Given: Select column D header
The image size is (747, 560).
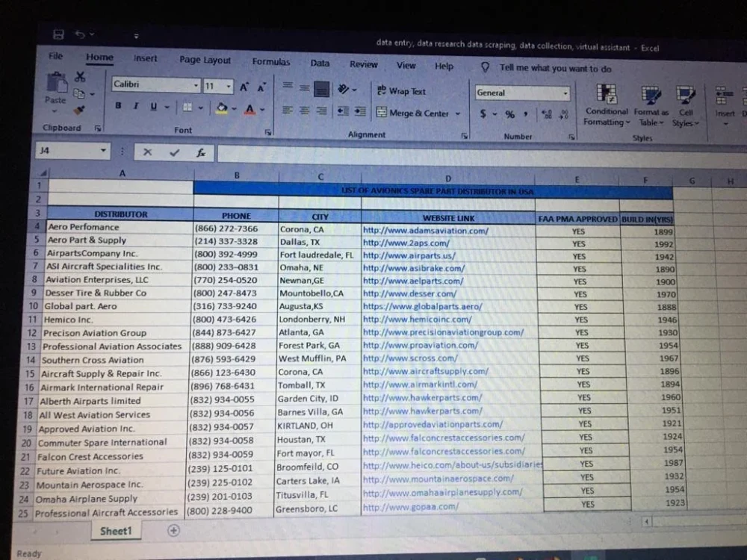Looking at the screenshot, I should click(447, 178).
